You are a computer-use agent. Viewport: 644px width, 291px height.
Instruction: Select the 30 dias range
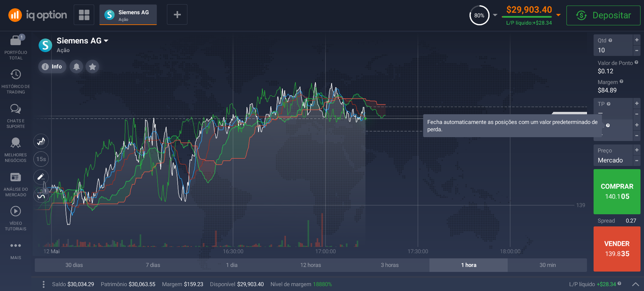tap(74, 265)
